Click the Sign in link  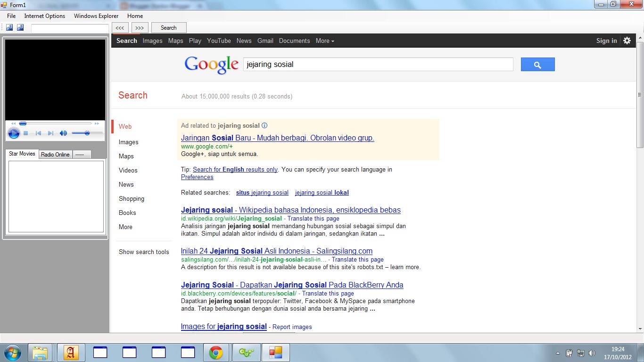pos(606,41)
